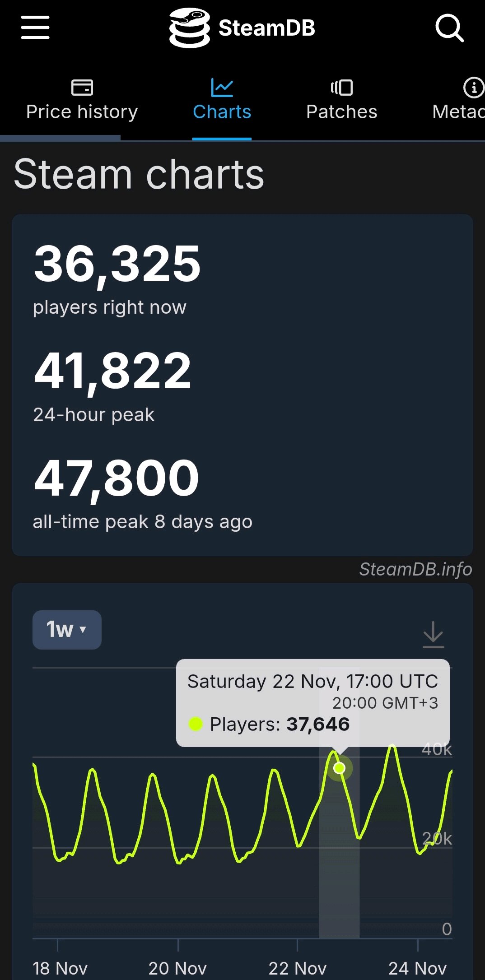Viewport: 485px width, 980px height.
Task: Click the SteamDB.info watermark link
Action: (x=415, y=569)
